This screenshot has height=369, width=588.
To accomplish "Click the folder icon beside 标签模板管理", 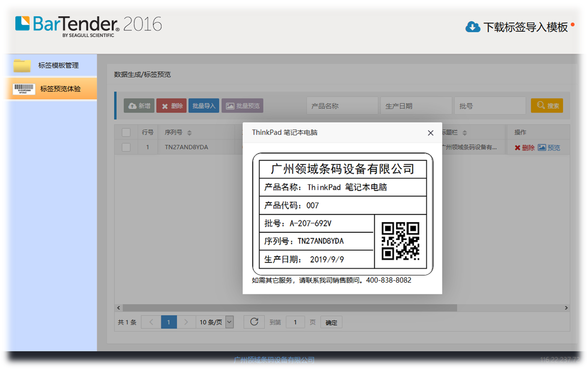I will click(x=22, y=65).
